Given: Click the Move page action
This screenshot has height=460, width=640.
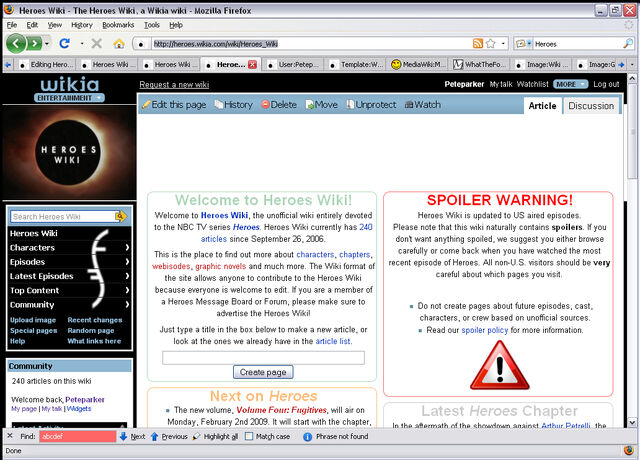Looking at the screenshot, I should pos(322,104).
